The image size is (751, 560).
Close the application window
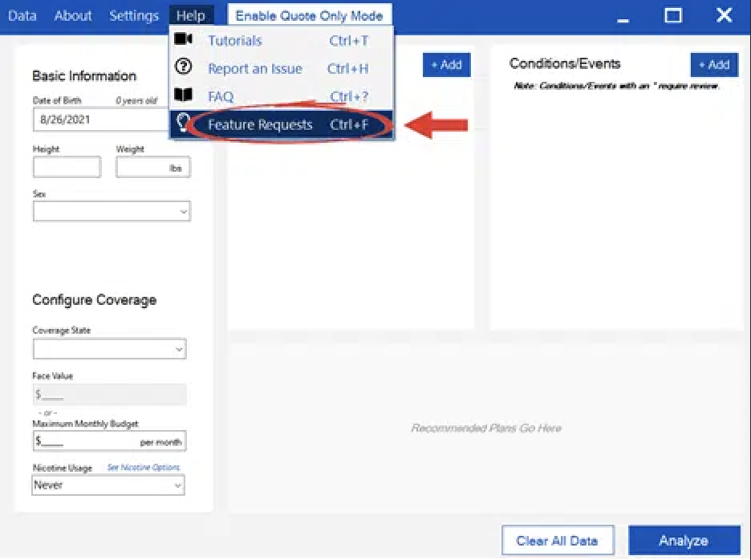pyautogui.click(x=724, y=15)
